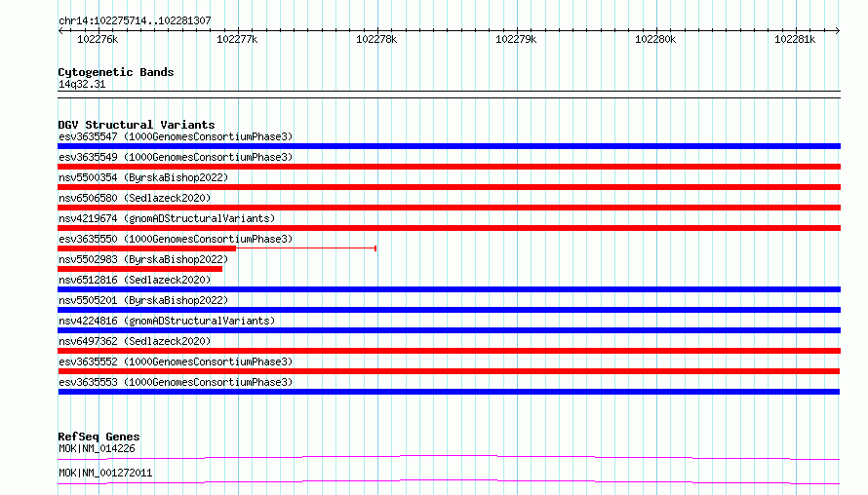Open variant label esv3635549 (1000GenomesConsortiumPhase3)
This screenshot has height=495, width=868.
tap(176, 157)
